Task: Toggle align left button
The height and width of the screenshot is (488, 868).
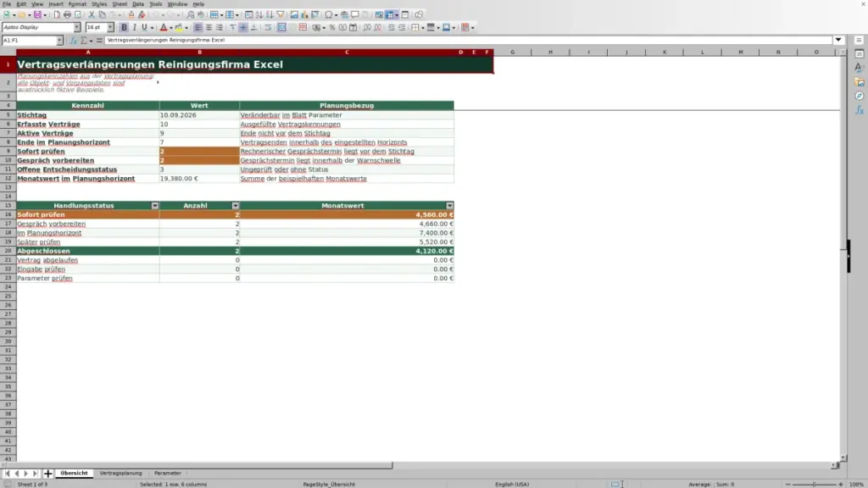Action: pyautogui.click(x=198, y=27)
